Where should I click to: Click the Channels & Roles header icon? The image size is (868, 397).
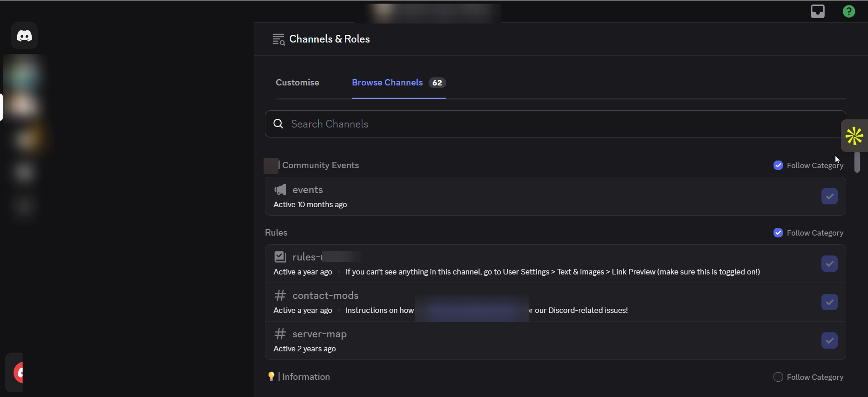278,39
